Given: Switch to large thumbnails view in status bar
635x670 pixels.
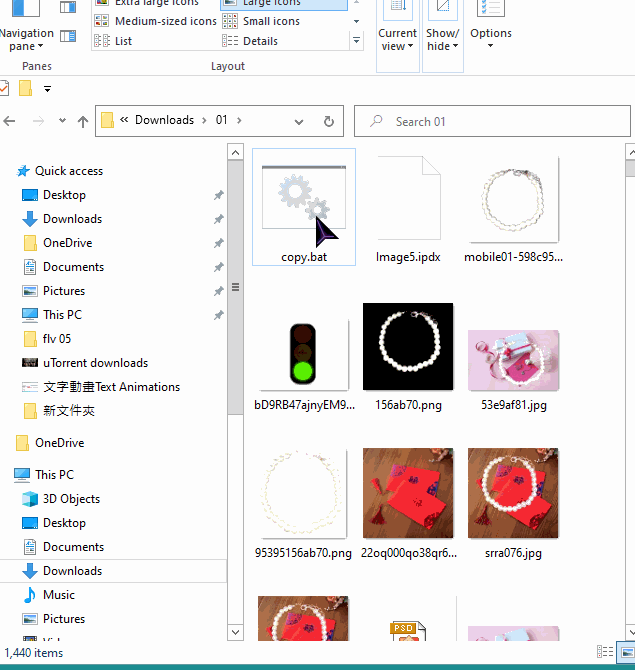Looking at the screenshot, I should pyautogui.click(x=627, y=652).
